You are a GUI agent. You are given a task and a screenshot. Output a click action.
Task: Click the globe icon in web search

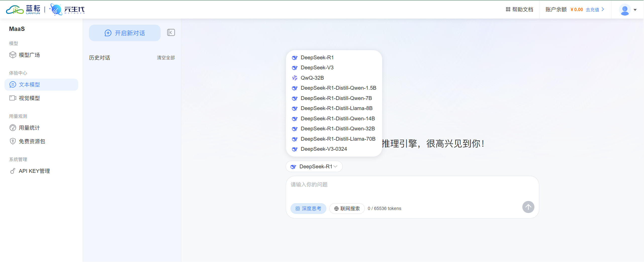336,208
